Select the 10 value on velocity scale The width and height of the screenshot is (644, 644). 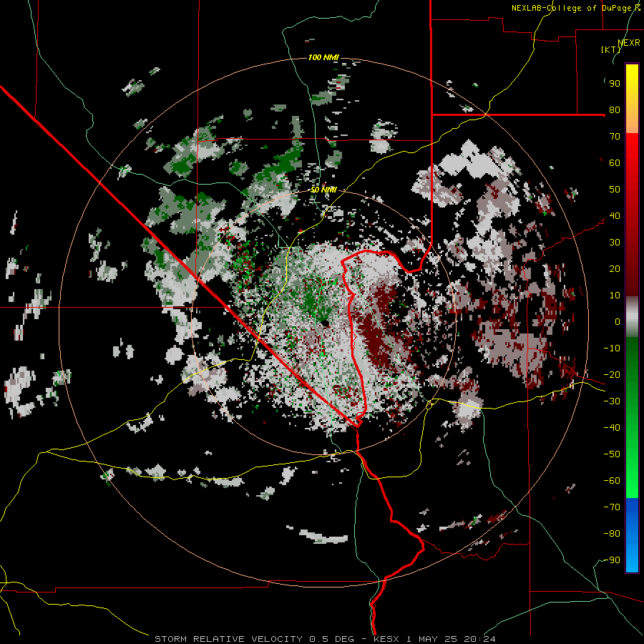tap(615, 296)
